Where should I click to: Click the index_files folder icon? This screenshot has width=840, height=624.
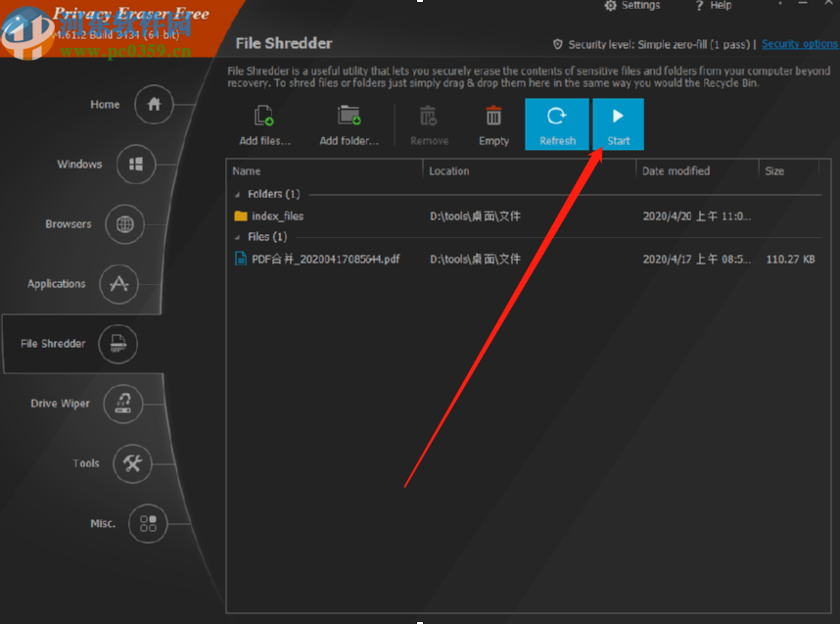click(x=241, y=216)
